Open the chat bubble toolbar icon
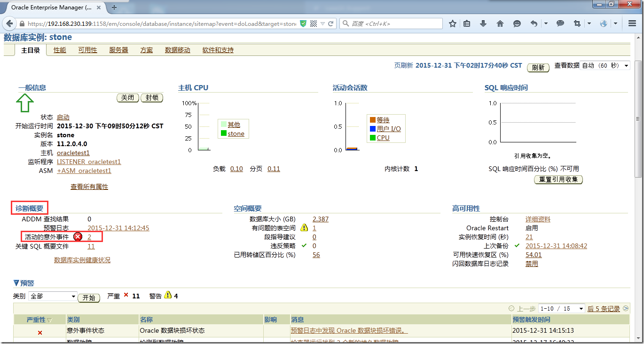The height and width of the screenshot is (344, 644). point(560,23)
